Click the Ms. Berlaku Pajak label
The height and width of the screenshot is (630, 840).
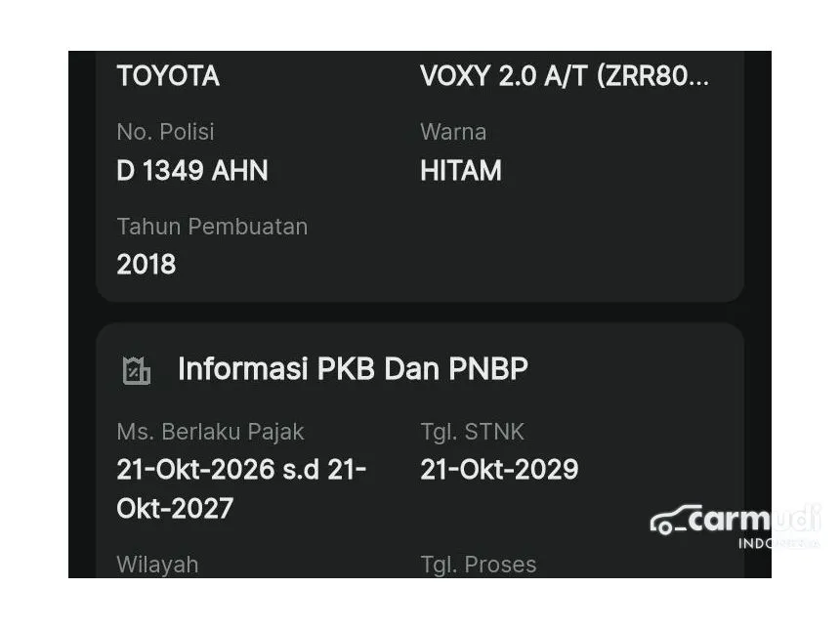[210, 432]
